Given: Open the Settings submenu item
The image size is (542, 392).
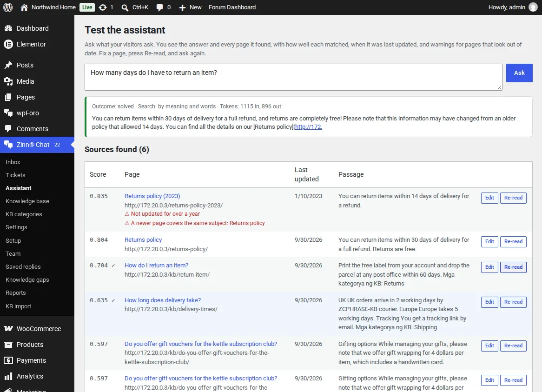Looking at the screenshot, I should 16,227.
